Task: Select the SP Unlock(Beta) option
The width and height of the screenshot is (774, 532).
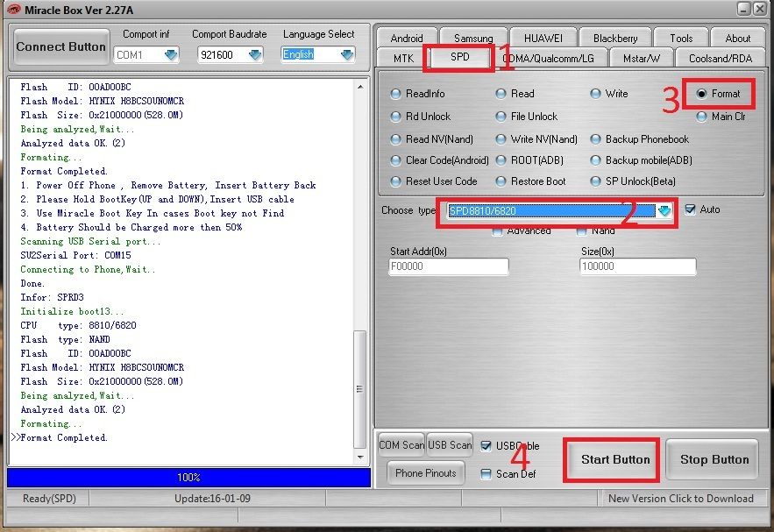Action: click(596, 181)
